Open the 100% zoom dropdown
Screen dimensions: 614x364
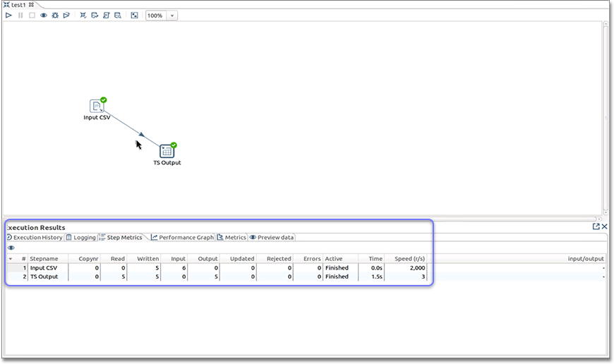pos(172,16)
